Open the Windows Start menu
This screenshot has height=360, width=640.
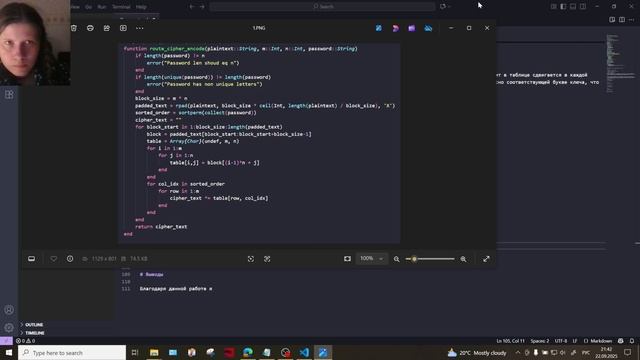(9, 353)
